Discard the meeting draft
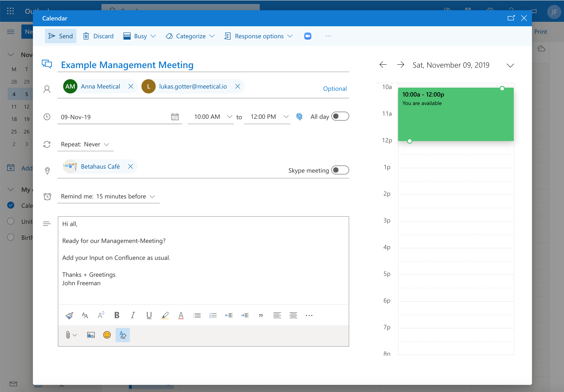The image size is (564, 392). (x=99, y=36)
